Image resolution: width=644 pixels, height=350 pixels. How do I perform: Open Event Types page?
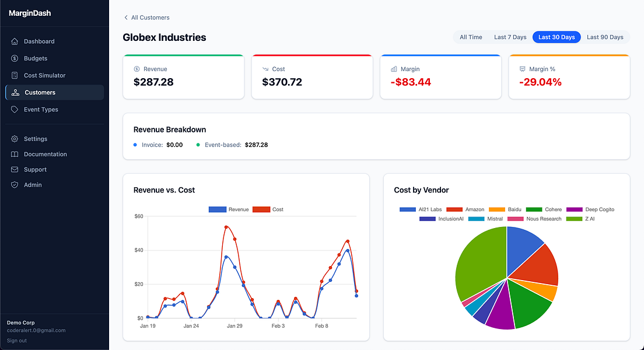click(x=55, y=110)
